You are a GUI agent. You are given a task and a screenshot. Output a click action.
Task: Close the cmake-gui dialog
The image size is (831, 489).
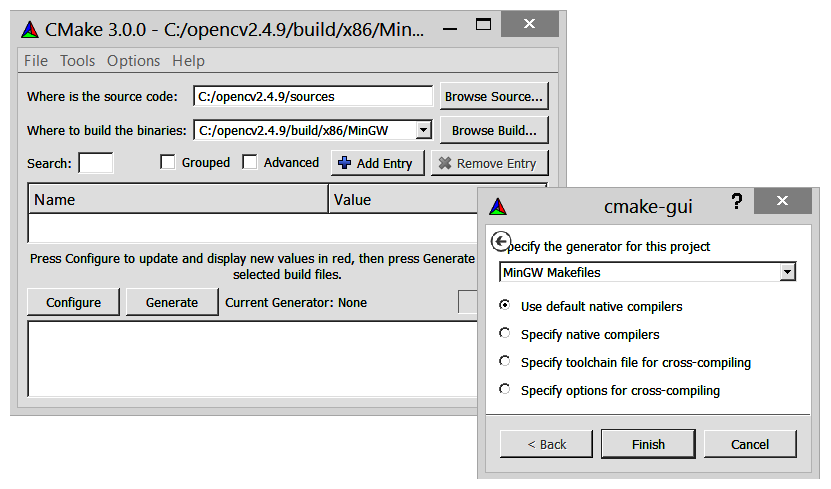point(782,201)
